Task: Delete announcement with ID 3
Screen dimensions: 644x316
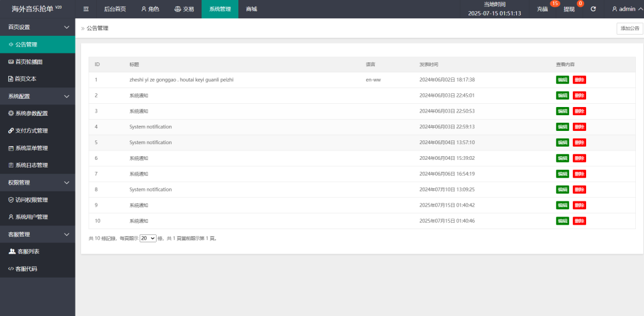Action: 579,111
